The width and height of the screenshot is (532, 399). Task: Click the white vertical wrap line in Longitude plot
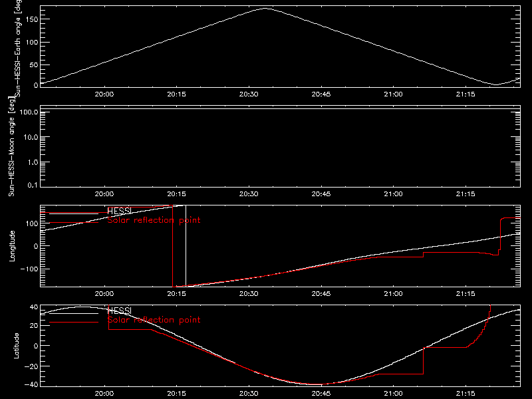[186, 246]
